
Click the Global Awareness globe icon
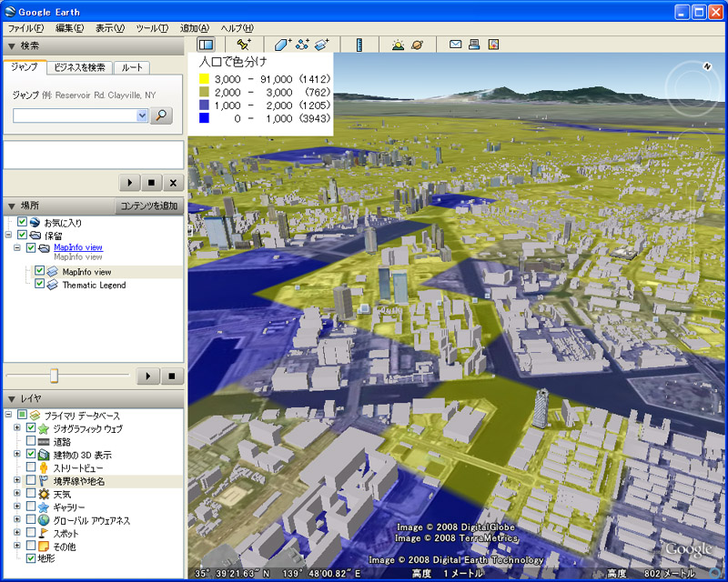(x=44, y=520)
